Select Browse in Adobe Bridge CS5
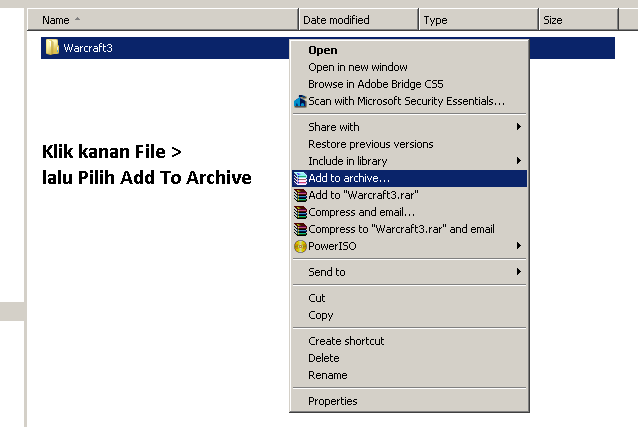638x427 pixels. pyautogui.click(x=409, y=84)
